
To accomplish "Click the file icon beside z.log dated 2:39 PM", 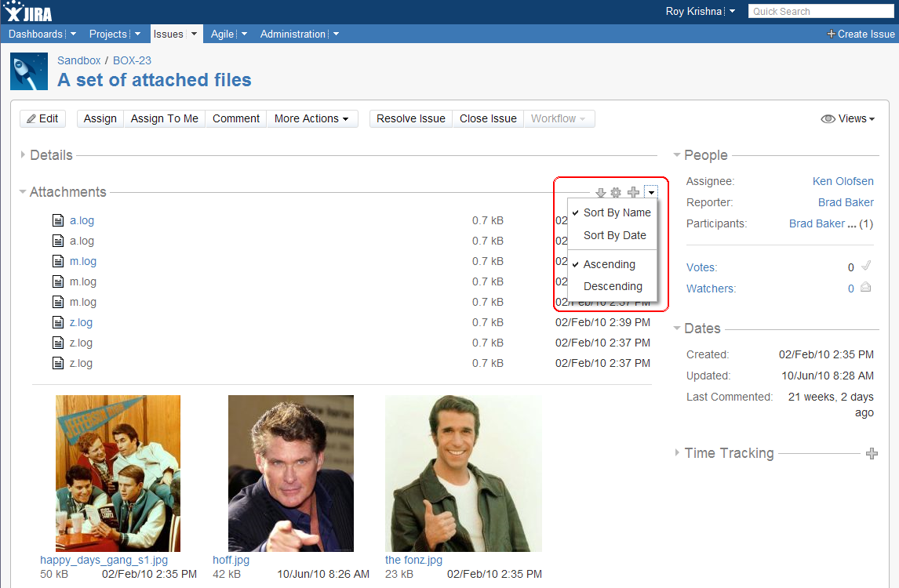I will pos(58,322).
